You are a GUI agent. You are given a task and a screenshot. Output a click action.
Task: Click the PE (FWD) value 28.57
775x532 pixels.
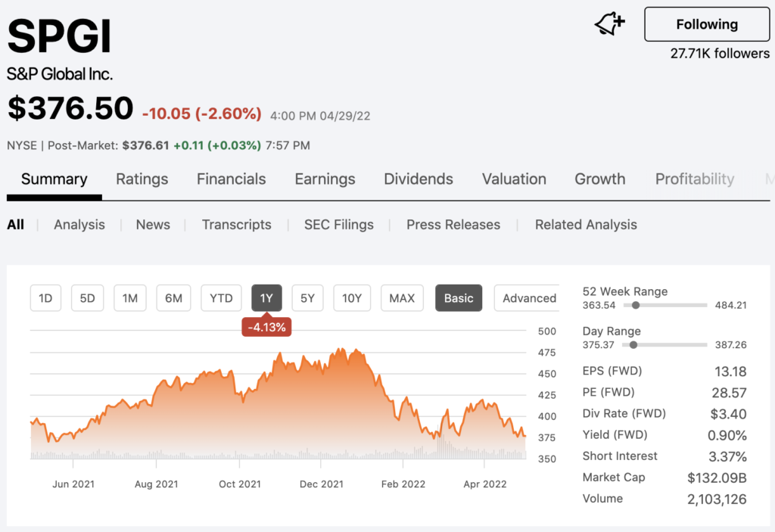[729, 393]
